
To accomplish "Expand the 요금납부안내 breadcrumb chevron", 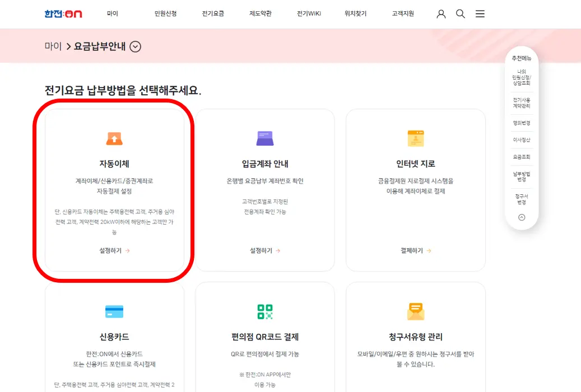I will (x=134, y=47).
